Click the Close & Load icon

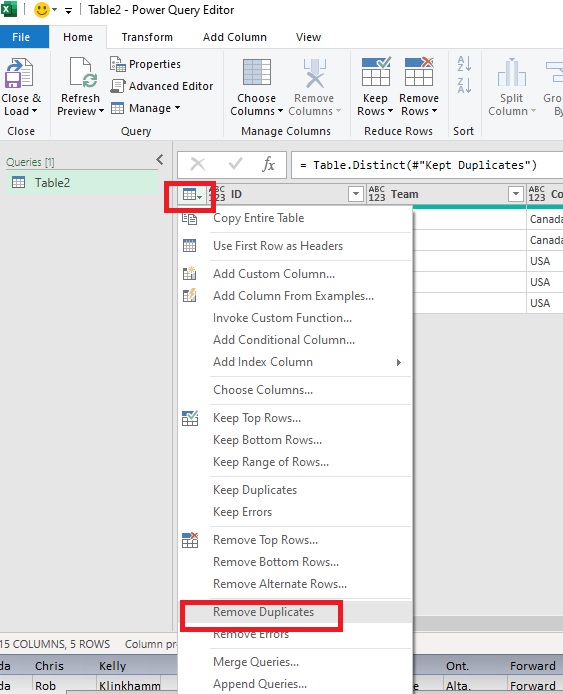click(19, 73)
